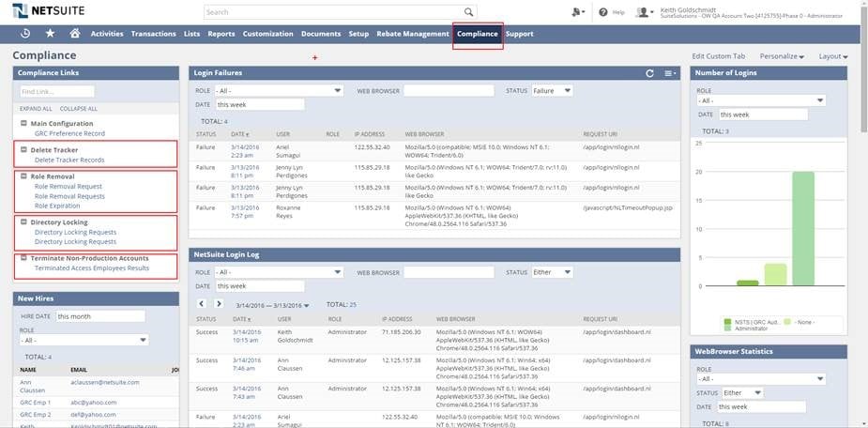
Task: Click Date field in Login Failures
Action: point(260,104)
